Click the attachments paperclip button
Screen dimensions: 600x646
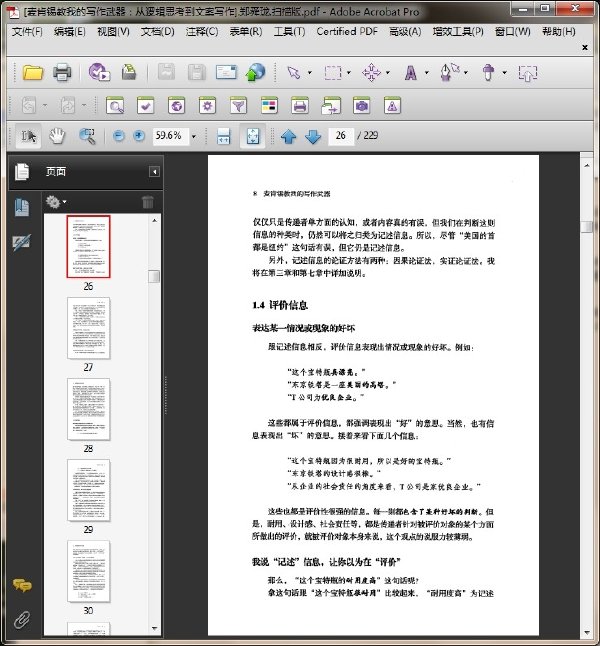pos(22,620)
